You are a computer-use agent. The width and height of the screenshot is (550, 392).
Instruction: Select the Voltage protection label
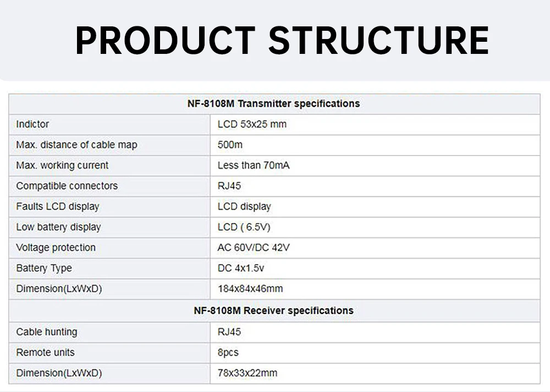[x=56, y=248]
